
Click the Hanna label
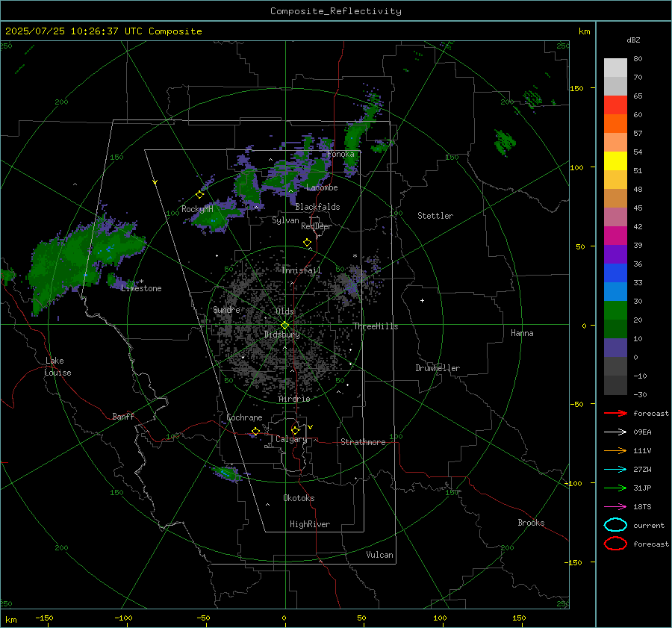(x=522, y=333)
